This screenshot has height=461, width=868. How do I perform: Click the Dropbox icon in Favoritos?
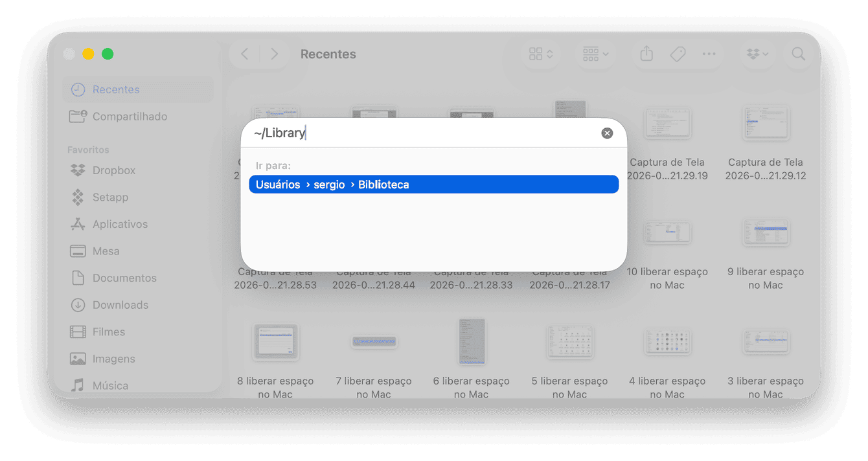click(78, 170)
